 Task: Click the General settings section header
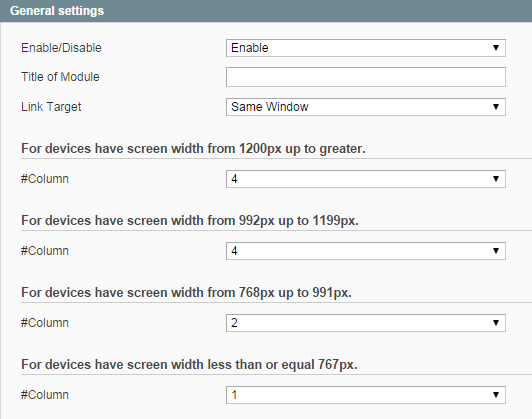point(266,11)
